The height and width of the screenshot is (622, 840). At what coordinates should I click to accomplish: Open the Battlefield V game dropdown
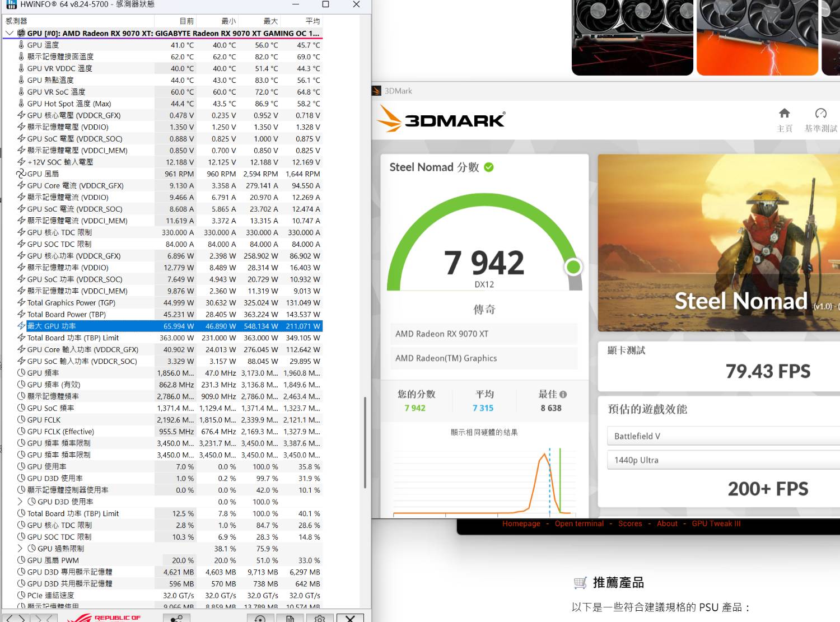[723, 436]
